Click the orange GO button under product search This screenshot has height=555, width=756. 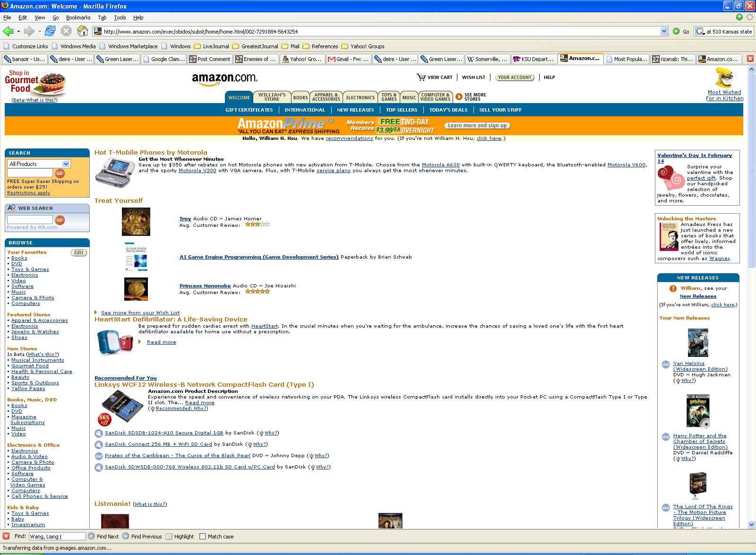pyautogui.click(x=60, y=173)
